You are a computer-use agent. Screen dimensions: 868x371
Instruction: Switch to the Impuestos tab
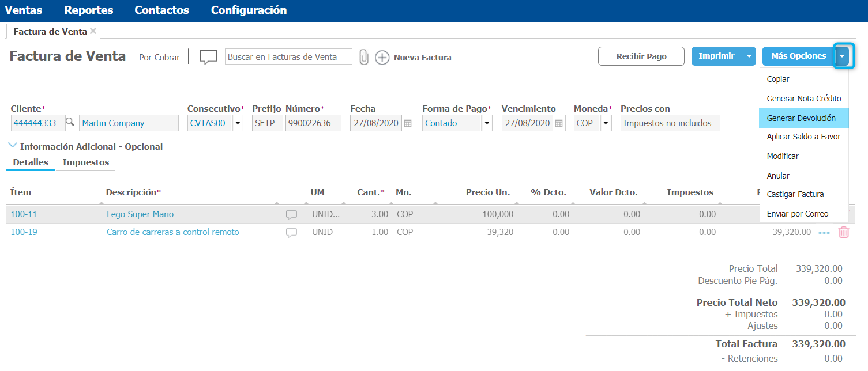(86, 162)
